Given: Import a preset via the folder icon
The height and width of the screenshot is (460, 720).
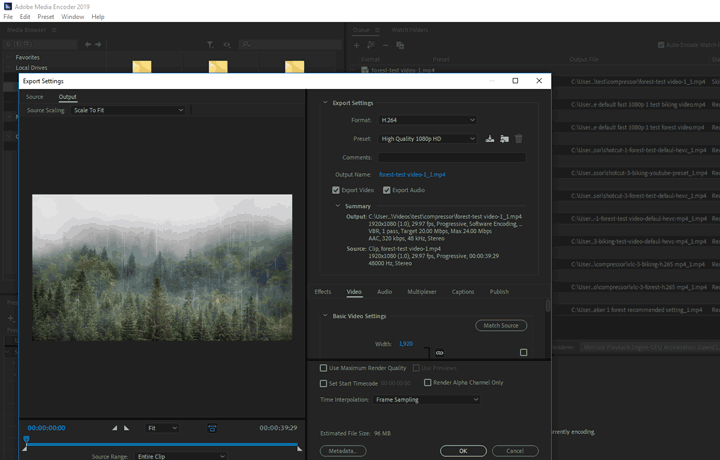Looking at the screenshot, I should pyautogui.click(x=504, y=139).
